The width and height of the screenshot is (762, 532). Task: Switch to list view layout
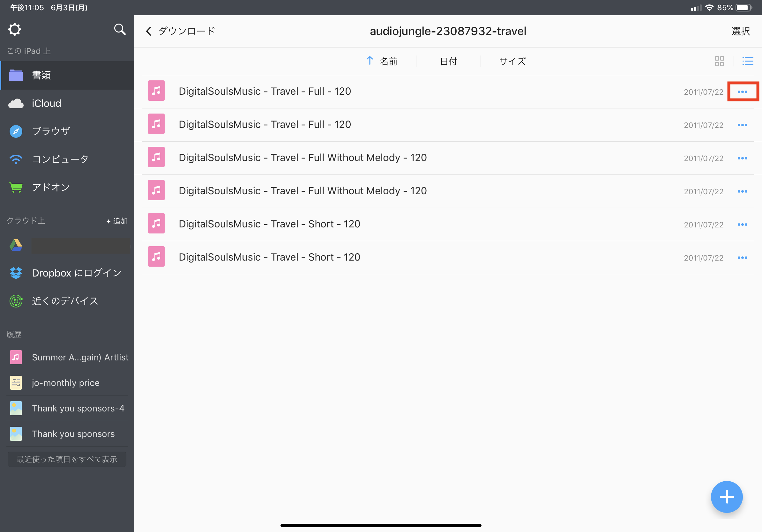coord(747,61)
